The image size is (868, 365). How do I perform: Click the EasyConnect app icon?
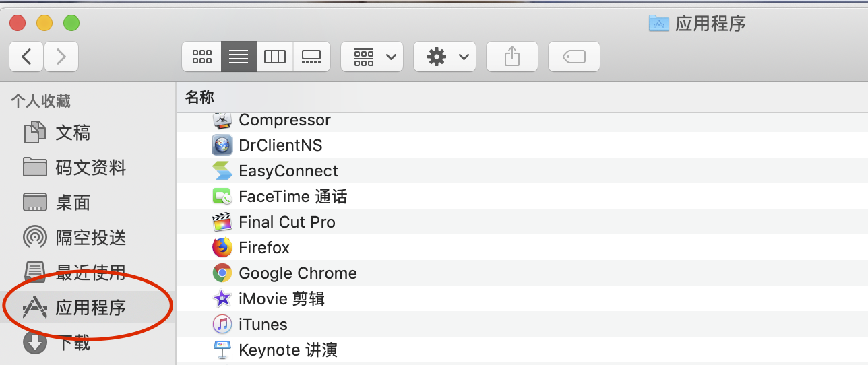coord(222,171)
